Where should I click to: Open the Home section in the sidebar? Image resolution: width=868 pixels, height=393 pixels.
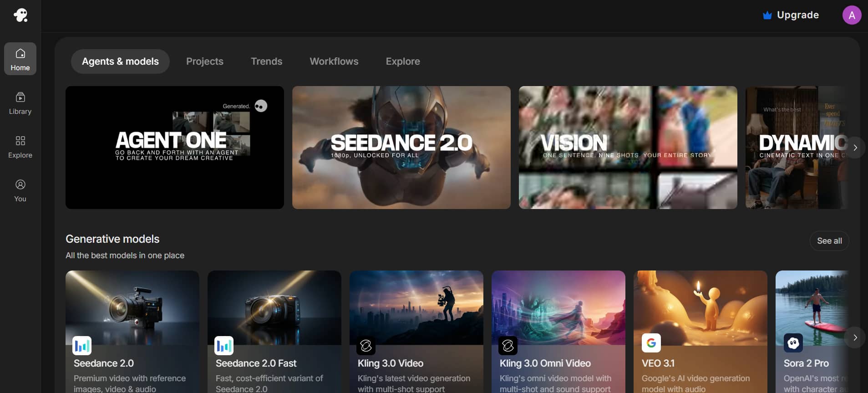pos(20,59)
